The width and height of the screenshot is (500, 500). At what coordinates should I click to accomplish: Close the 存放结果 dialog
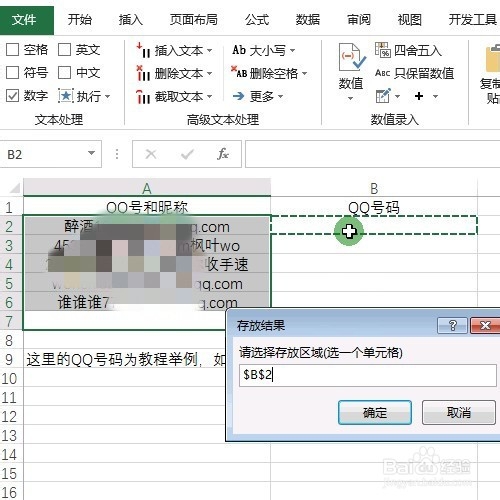pos(485,325)
